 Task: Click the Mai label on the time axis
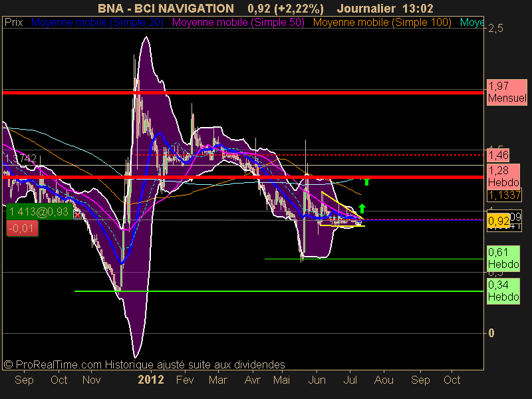[281, 380]
